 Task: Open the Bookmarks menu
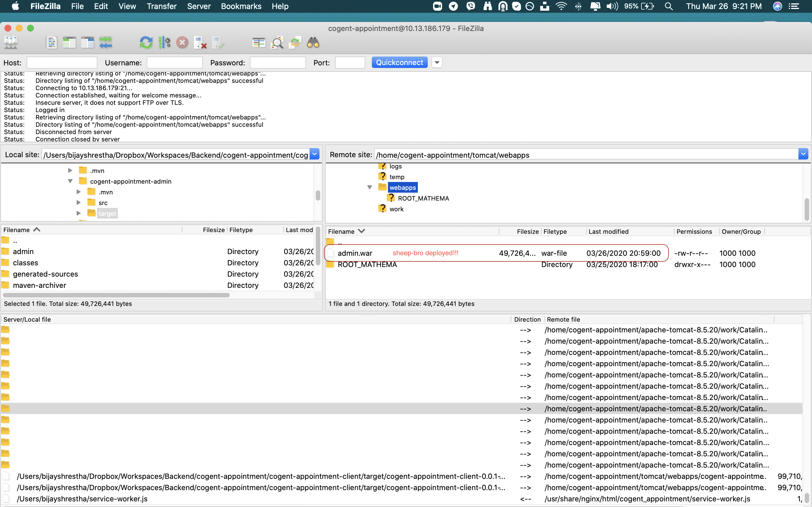click(241, 6)
